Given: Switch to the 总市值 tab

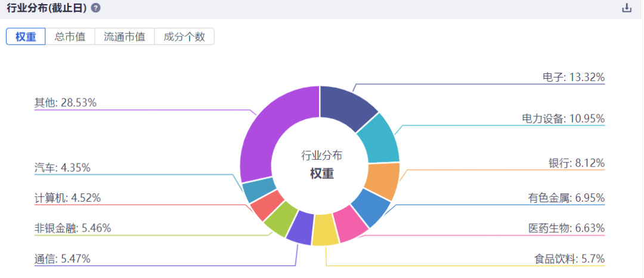Looking at the screenshot, I should [70, 36].
